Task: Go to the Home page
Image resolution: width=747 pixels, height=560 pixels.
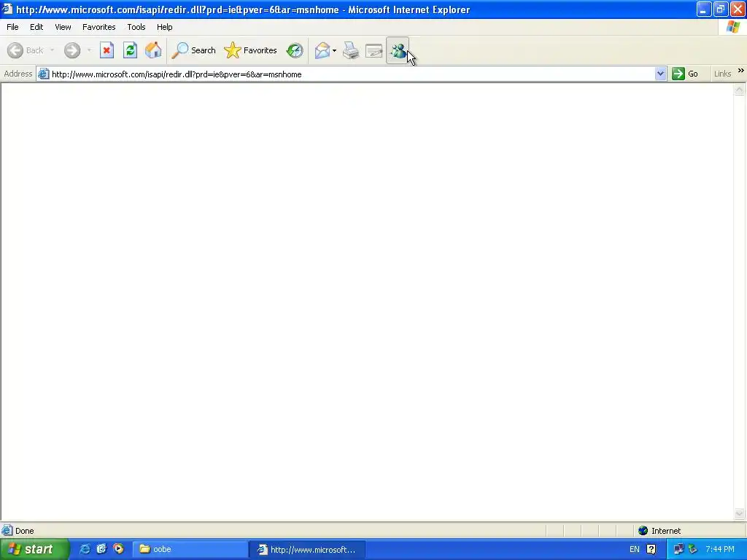Action: pos(153,50)
